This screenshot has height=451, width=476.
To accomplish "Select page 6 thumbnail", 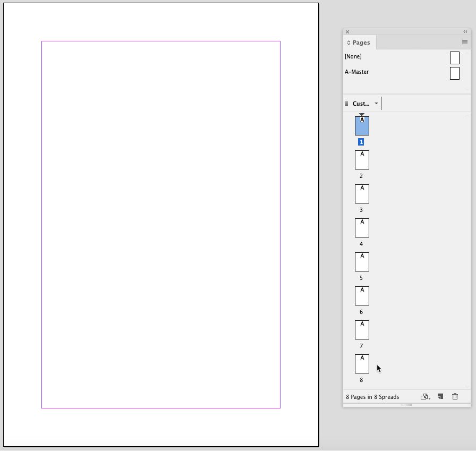I will click(362, 295).
